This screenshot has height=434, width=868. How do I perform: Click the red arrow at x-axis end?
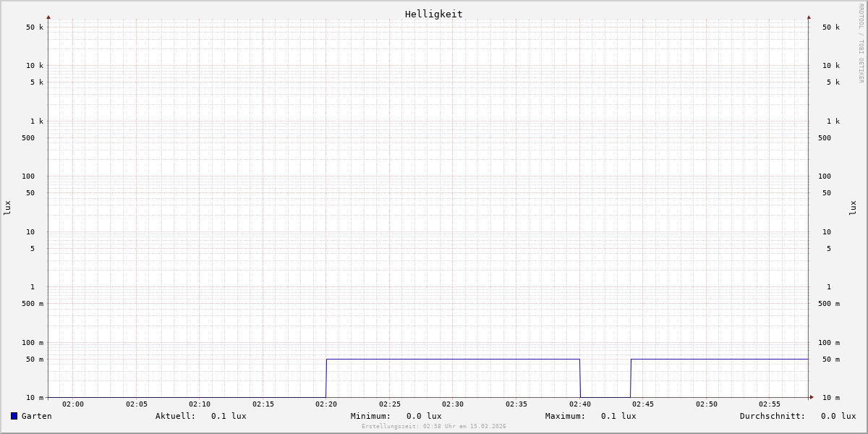[812, 397]
